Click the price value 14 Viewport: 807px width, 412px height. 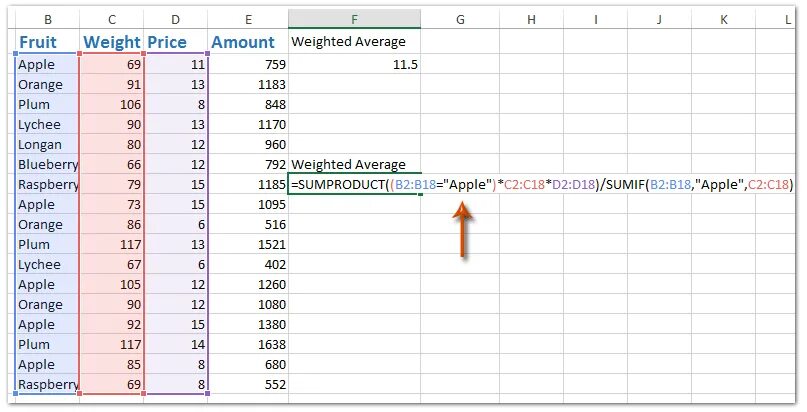pyautogui.click(x=176, y=345)
